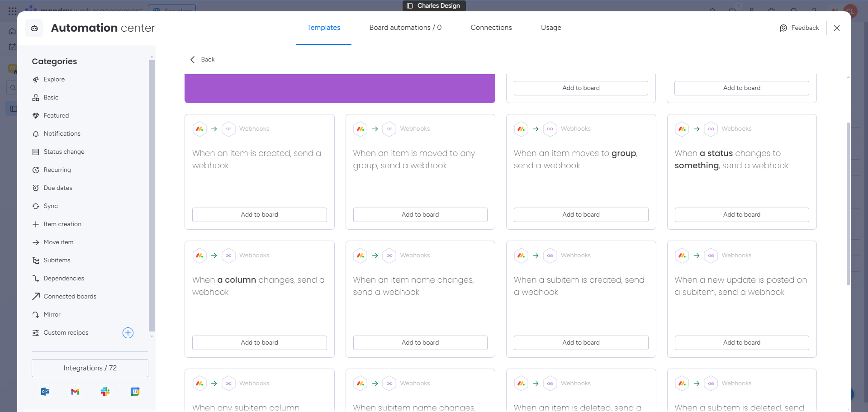This screenshot has height=412, width=868.
Task: Open the Outlook integration icon
Action: click(x=45, y=392)
